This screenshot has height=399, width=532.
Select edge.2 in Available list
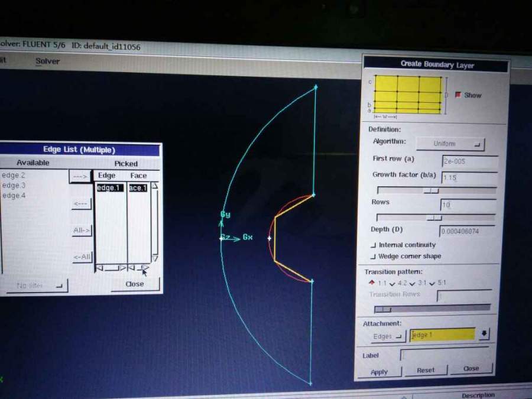coord(14,176)
